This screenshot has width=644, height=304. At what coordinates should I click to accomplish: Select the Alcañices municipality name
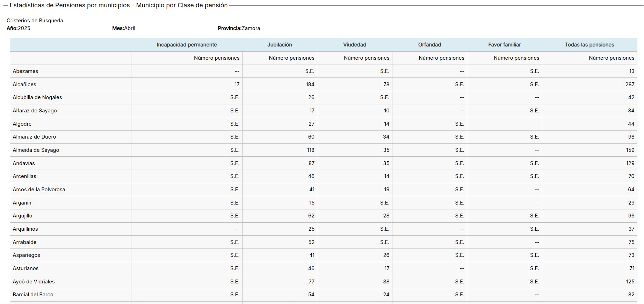click(x=24, y=84)
